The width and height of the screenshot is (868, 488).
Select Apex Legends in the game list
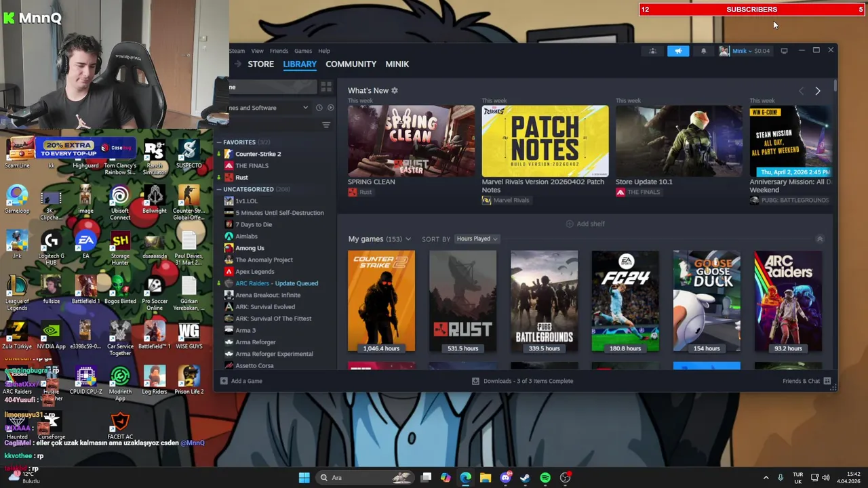(x=254, y=272)
